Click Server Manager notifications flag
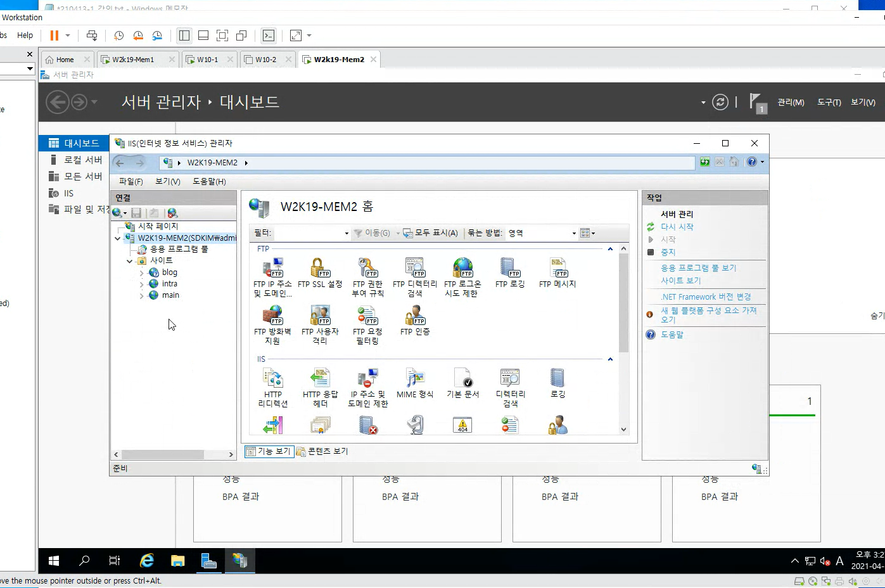The height and width of the screenshot is (588, 885). (x=758, y=103)
